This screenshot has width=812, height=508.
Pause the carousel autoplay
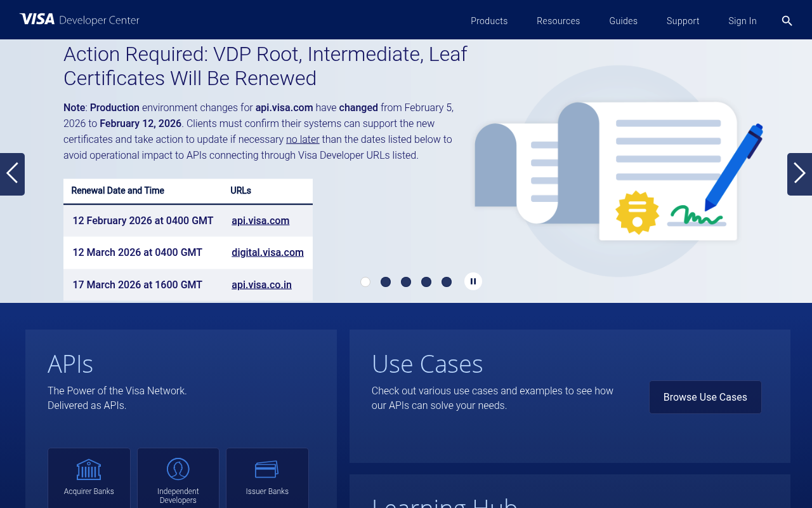point(473,281)
